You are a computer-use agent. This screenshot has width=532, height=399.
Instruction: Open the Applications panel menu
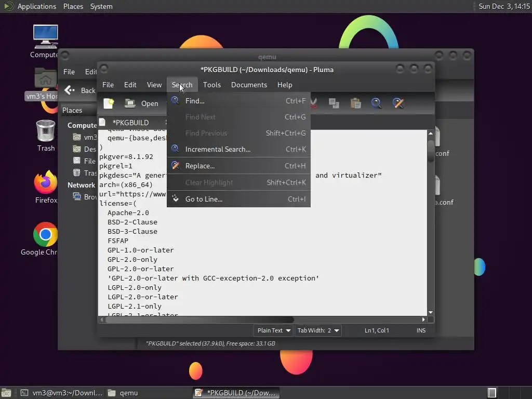pos(37,6)
